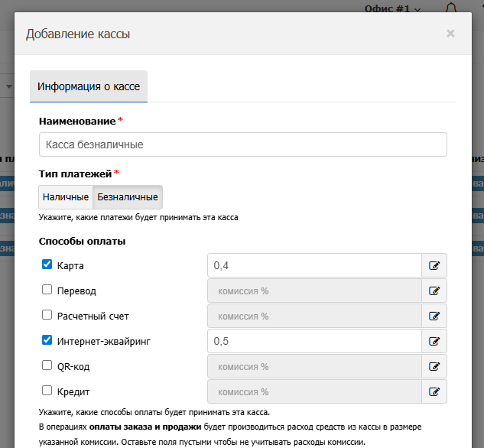Uncheck the Интернет-эквайринг payment method
This screenshot has height=448, width=484.
(47, 340)
